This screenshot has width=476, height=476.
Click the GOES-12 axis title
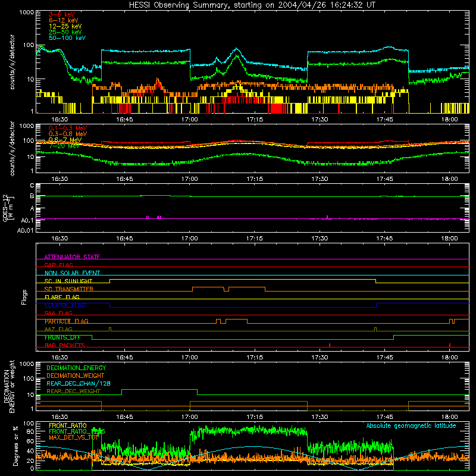coord(8,208)
